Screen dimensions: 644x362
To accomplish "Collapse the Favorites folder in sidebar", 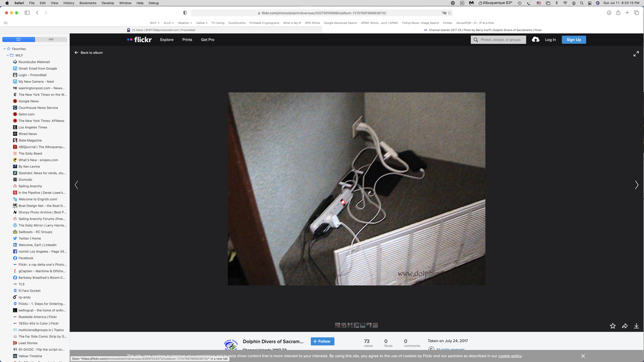I will 5,49.
